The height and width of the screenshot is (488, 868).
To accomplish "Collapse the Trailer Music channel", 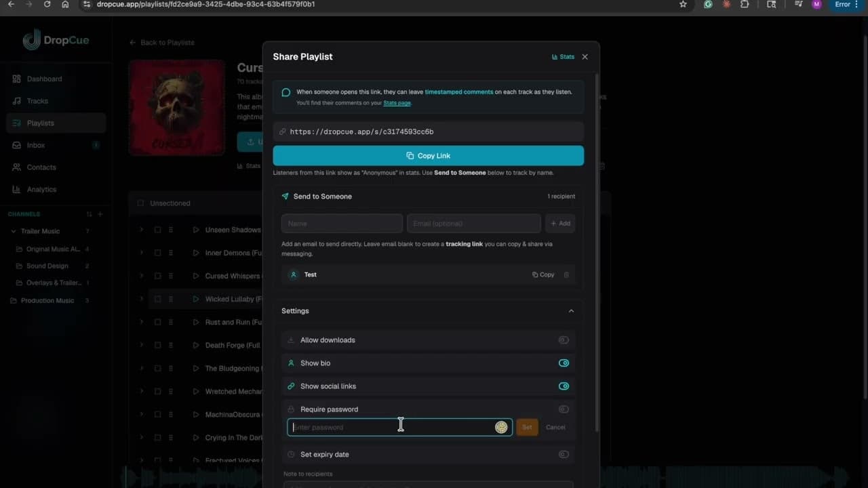I will point(13,231).
